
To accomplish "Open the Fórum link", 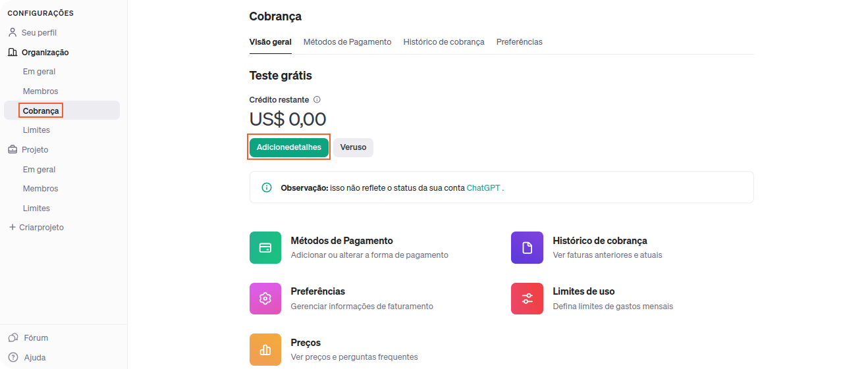I will click(36, 337).
